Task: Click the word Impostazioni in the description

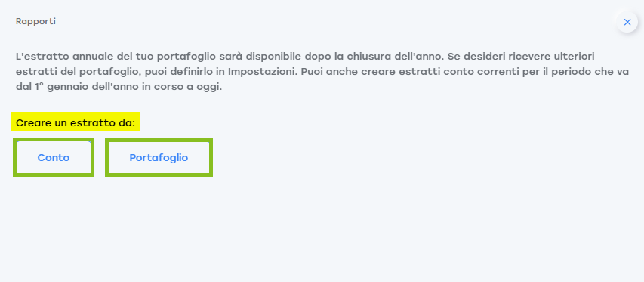Action: [x=262, y=72]
